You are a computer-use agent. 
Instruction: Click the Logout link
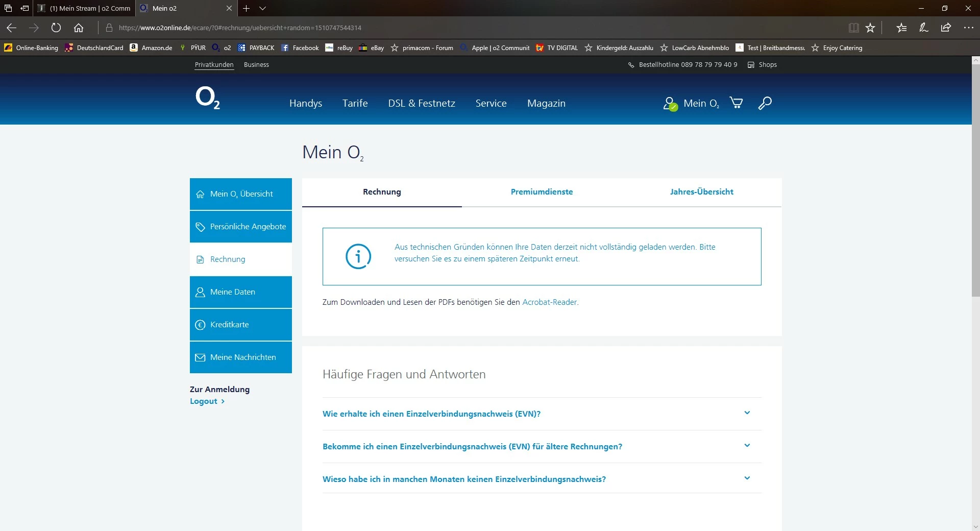click(207, 401)
